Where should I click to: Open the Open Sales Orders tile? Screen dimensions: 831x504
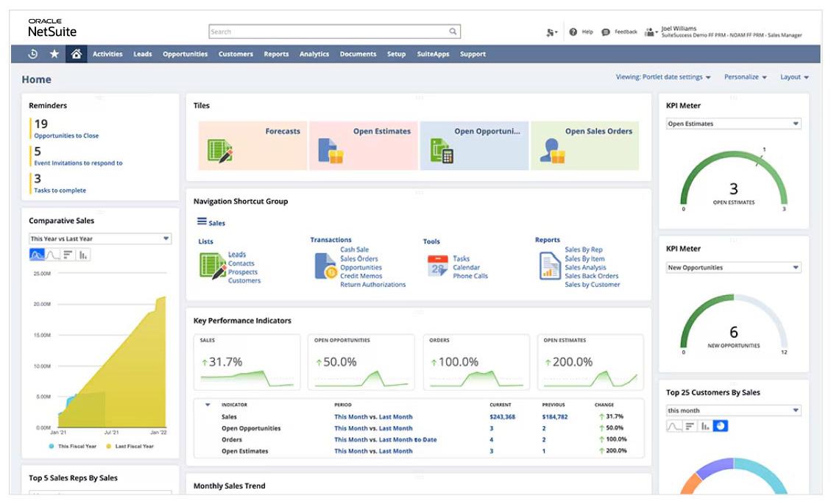(584, 146)
